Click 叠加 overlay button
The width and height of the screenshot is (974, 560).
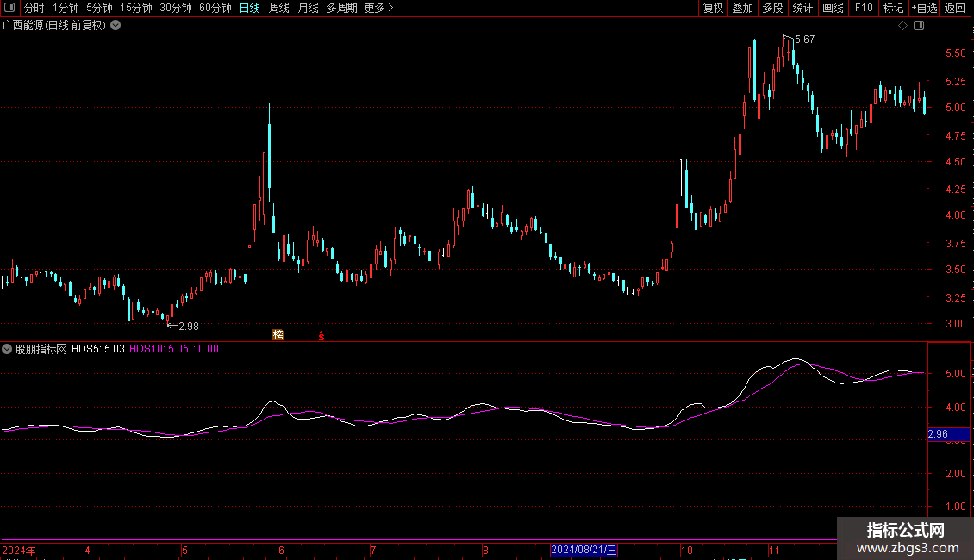click(x=742, y=8)
